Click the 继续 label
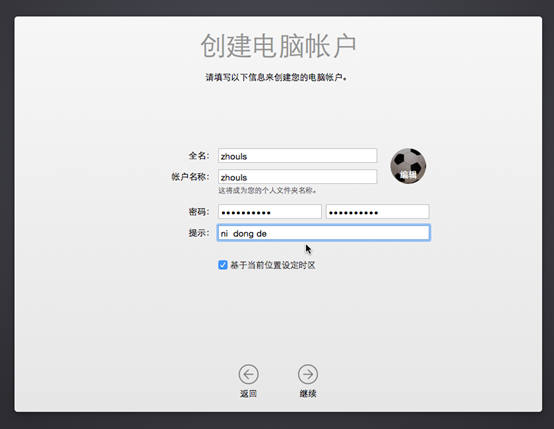This screenshot has height=429, width=554. 308,394
